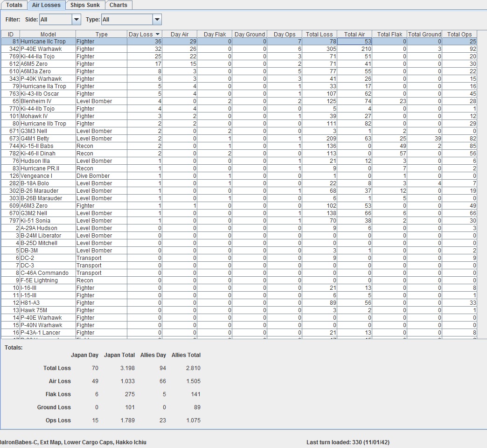Select the G4M1 Betty row
The height and width of the screenshot is (448, 487).
(239, 138)
